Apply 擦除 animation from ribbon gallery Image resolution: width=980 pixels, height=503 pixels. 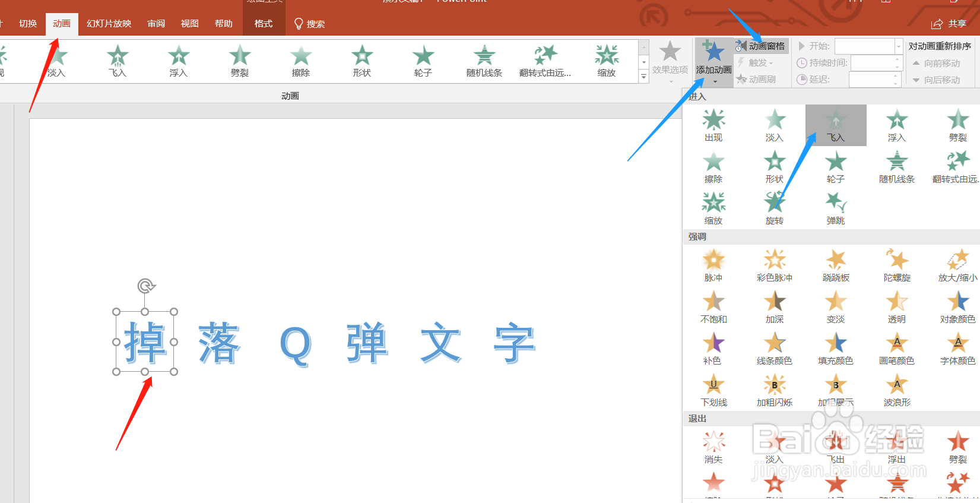click(x=301, y=61)
